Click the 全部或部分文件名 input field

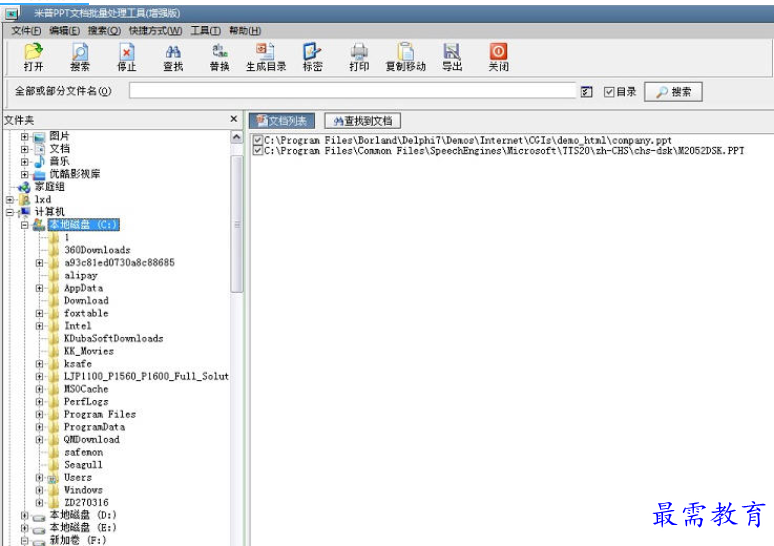[352, 91]
